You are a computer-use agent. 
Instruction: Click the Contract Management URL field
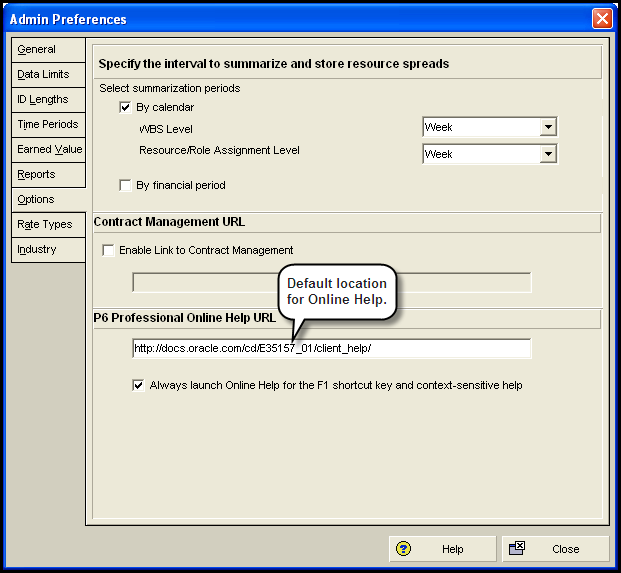(331, 282)
